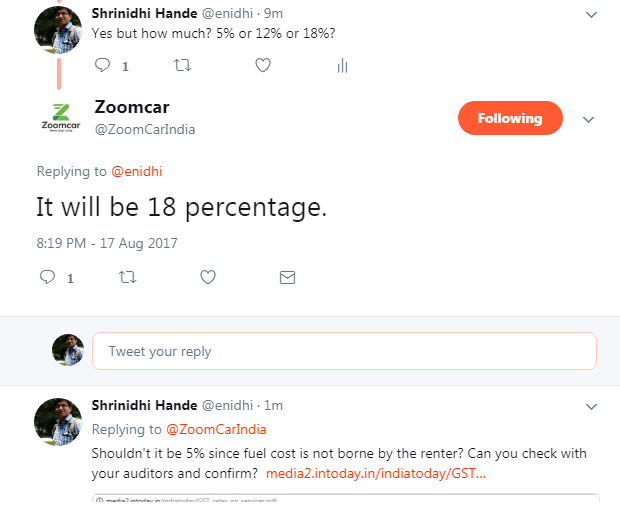Retweet Zoomcar's 18 percentage tweet

pyautogui.click(x=127, y=277)
